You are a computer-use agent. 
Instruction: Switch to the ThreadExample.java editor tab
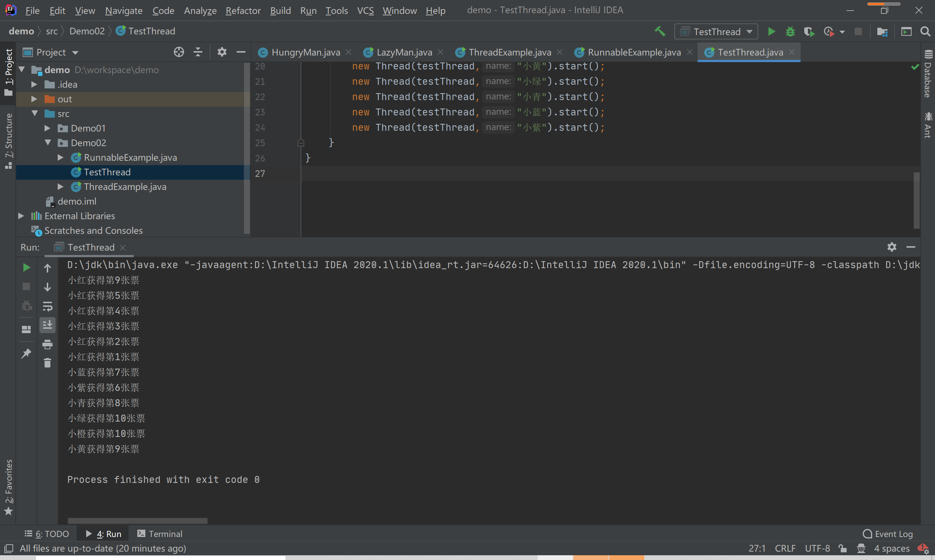click(510, 52)
